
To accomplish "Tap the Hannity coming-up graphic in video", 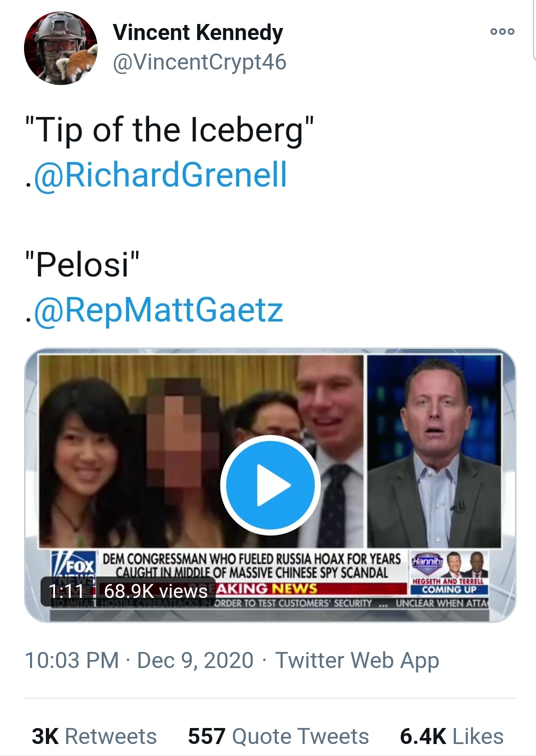I will tap(449, 572).
